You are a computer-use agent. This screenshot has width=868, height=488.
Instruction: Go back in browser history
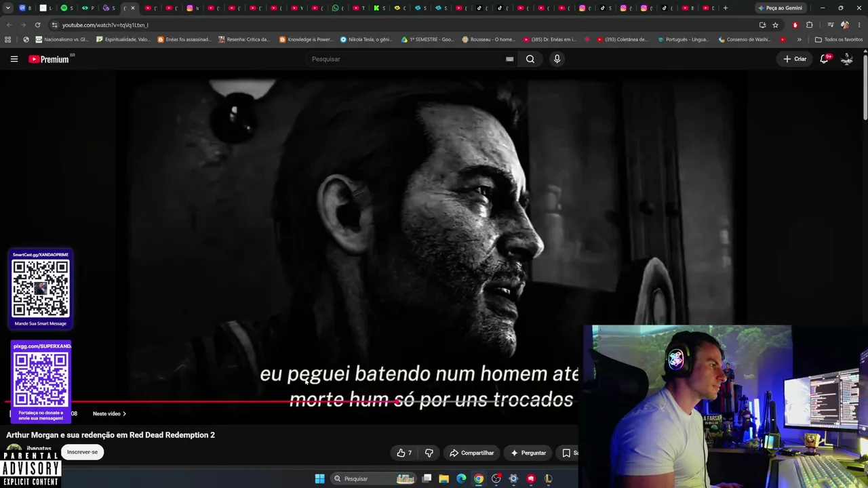click(x=9, y=25)
